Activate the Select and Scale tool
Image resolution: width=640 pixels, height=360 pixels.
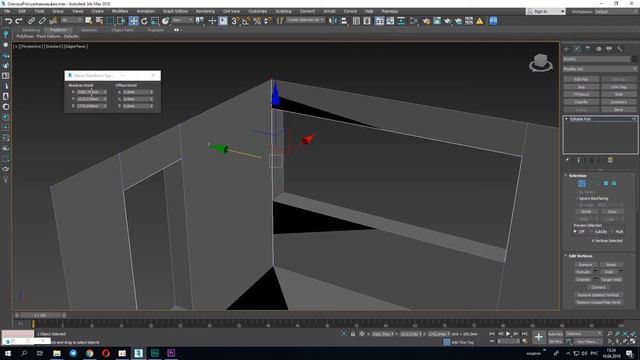click(x=155, y=21)
